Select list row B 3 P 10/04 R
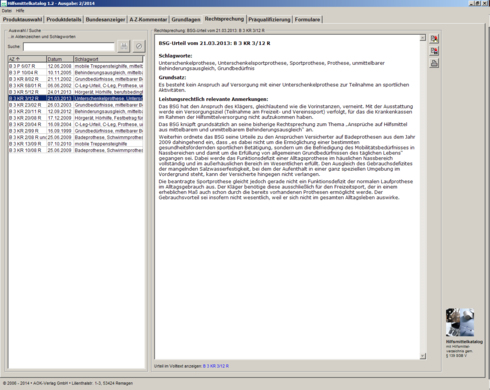This screenshot has height=390, width=490. coord(76,72)
